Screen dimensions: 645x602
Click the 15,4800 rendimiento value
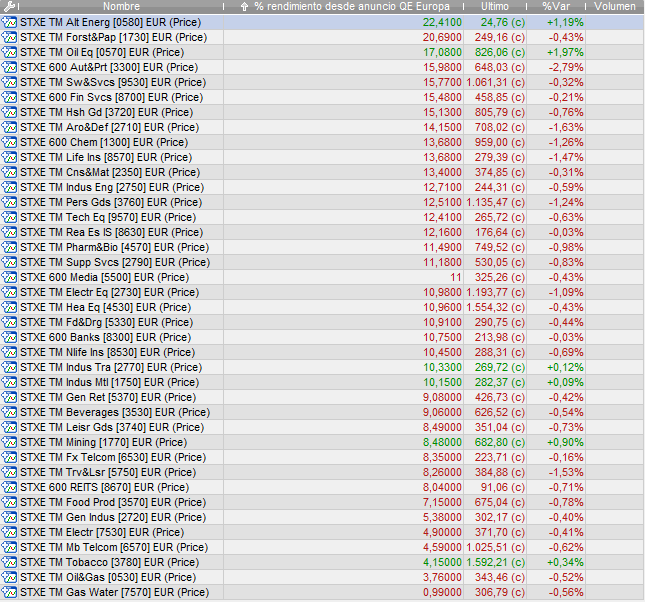coord(442,98)
